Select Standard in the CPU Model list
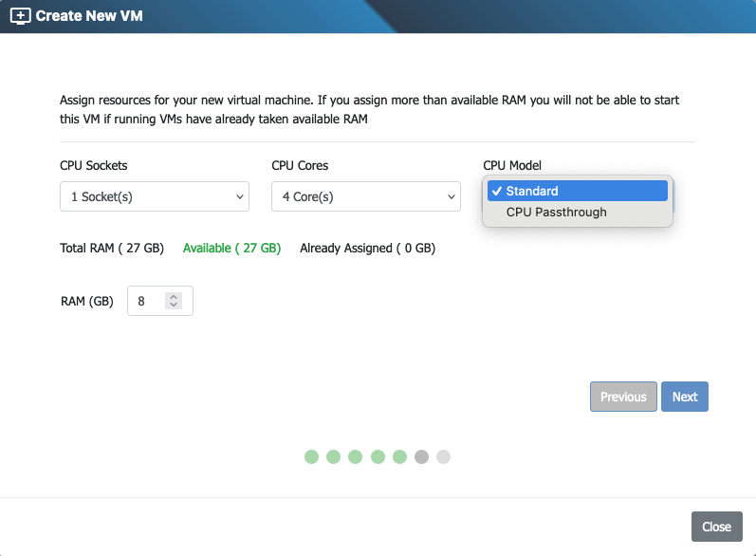The width and height of the screenshot is (756, 556). [x=577, y=191]
